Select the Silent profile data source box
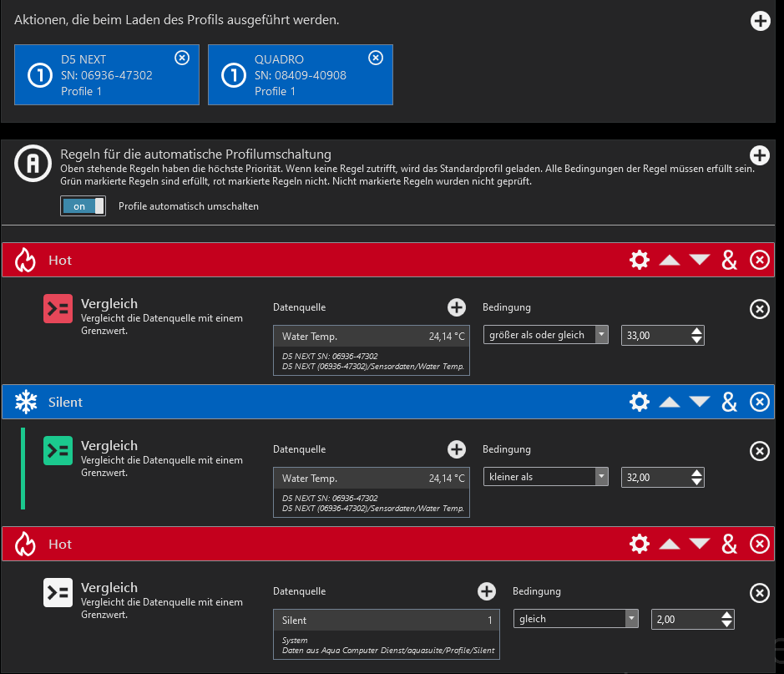This screenshot has height=674, width=784. point(387,634)
